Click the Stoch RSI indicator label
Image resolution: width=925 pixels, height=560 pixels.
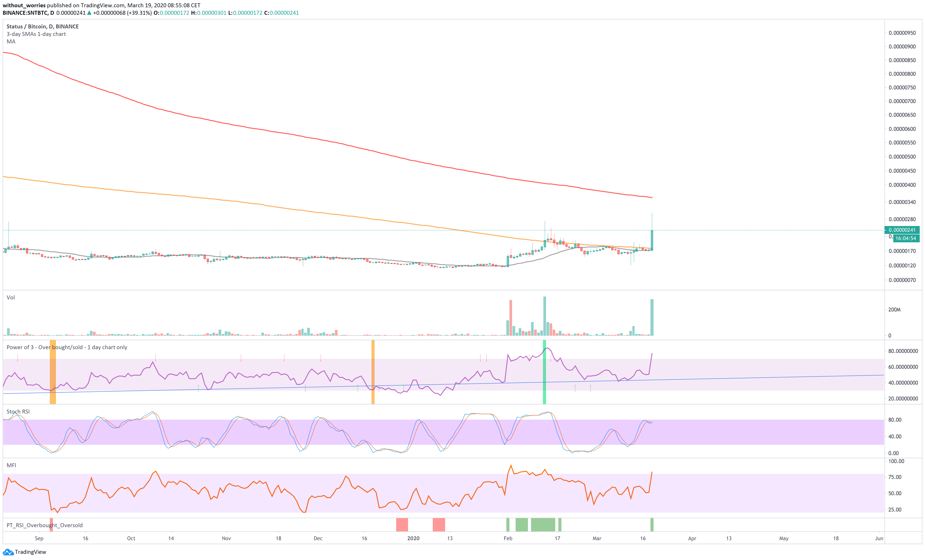18,411
